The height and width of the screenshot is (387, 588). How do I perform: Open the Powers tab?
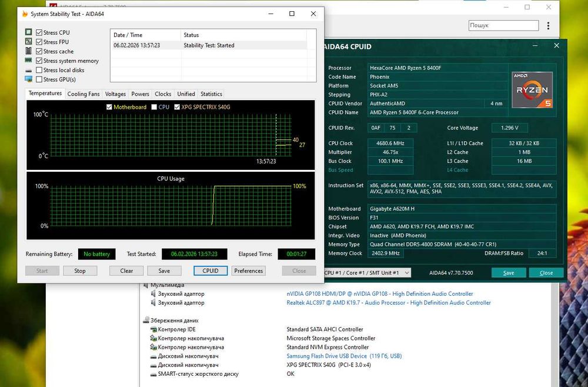141,94
